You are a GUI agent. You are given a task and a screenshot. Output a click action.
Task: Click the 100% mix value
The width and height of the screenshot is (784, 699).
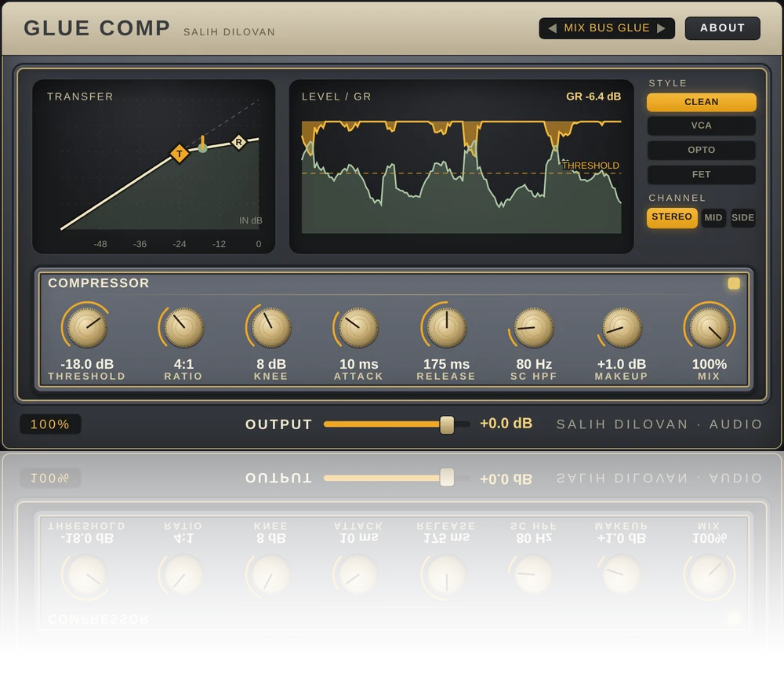tap(709, 364)
